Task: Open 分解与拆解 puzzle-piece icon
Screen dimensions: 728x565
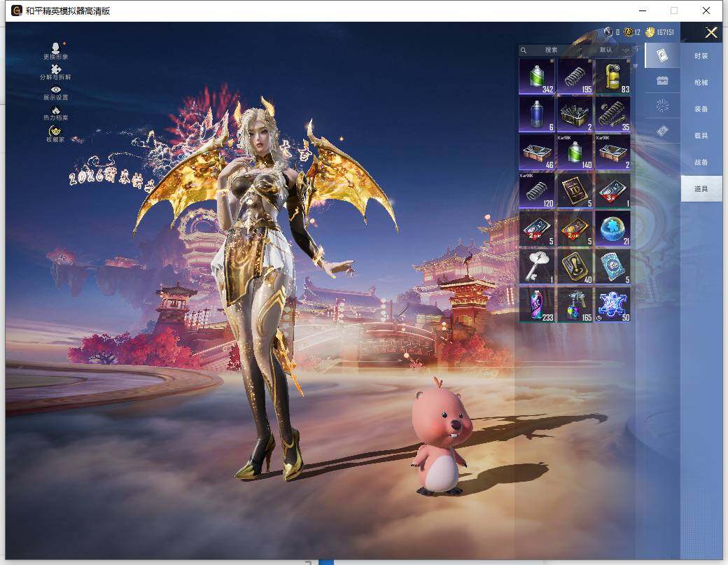Action: (x=55, y=72)
